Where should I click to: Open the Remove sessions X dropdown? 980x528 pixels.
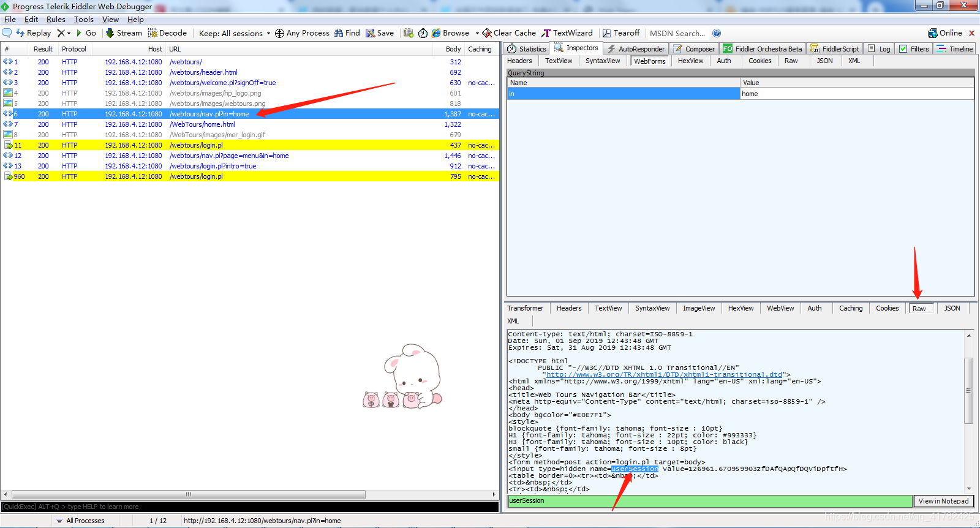64,33
